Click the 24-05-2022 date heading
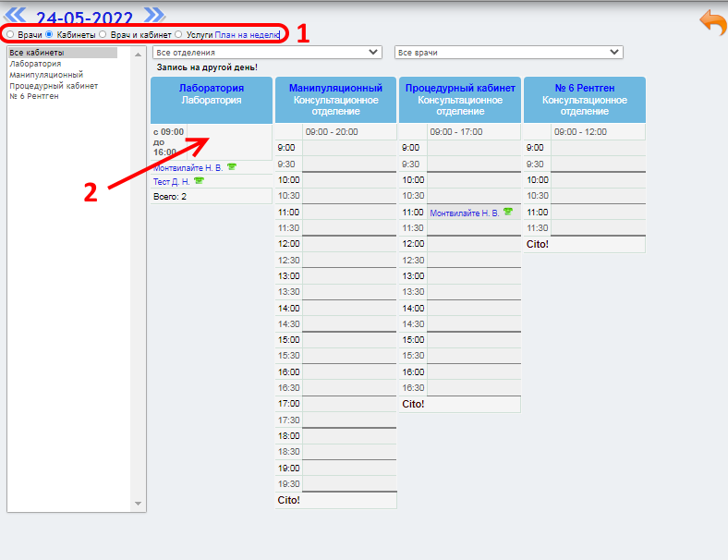The height and width of the screenshot is (560, 728). point(84,18)
